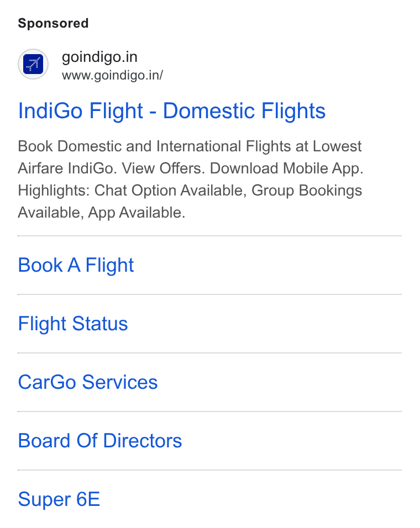This screenshot has height=528, width=420.
Task: Check Flight Status sitelink
Action: [x=73, y=324]
